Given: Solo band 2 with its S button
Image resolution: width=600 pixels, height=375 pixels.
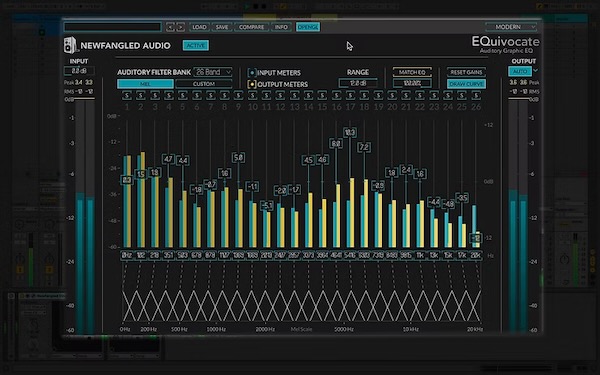Looking at the screenshot, I should [141, 95].
